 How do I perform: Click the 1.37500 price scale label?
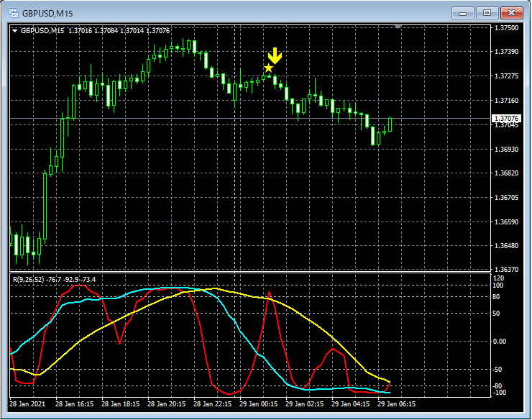click(x=506, y=28)
